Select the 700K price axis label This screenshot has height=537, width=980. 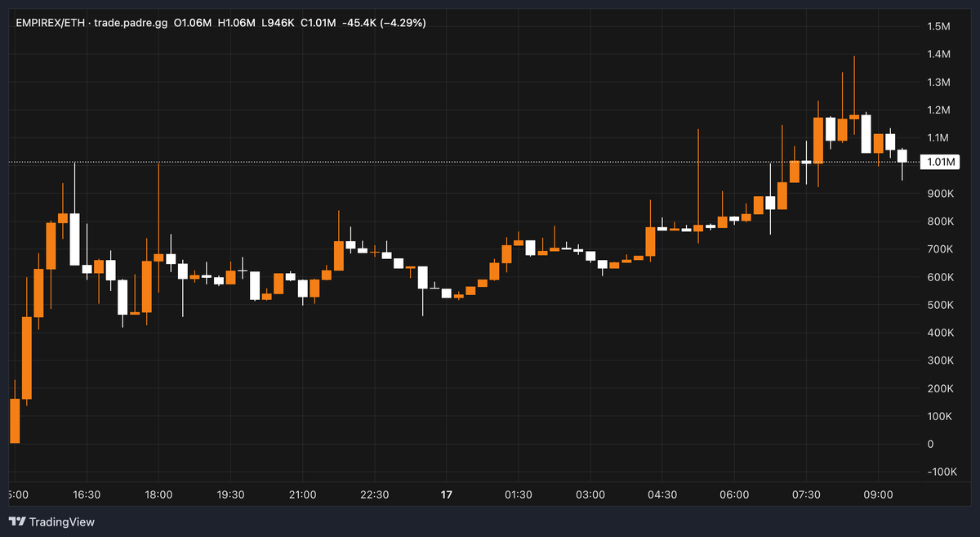941,249
